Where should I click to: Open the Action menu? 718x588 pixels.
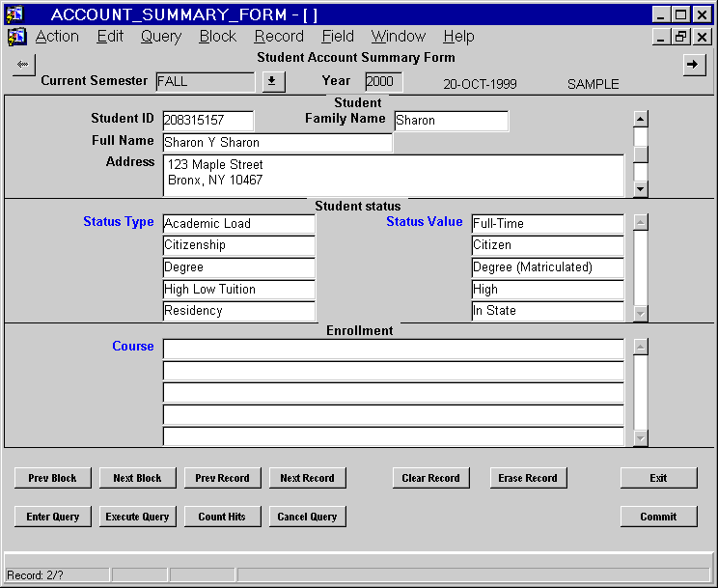pyautogui.click(x=57, y=37)
